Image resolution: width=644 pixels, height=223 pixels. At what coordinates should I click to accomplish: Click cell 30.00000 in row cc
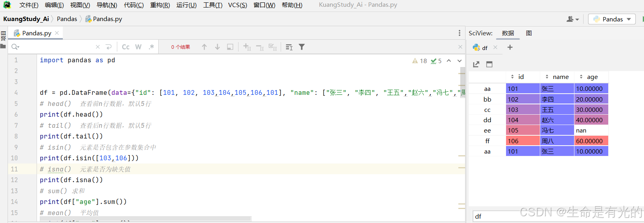pos(591,110)
